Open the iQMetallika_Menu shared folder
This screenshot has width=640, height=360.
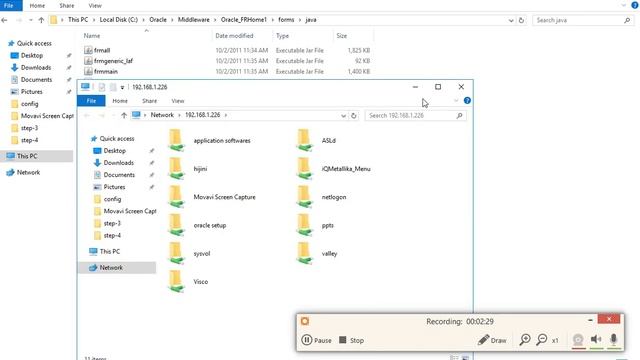(333, 169)
